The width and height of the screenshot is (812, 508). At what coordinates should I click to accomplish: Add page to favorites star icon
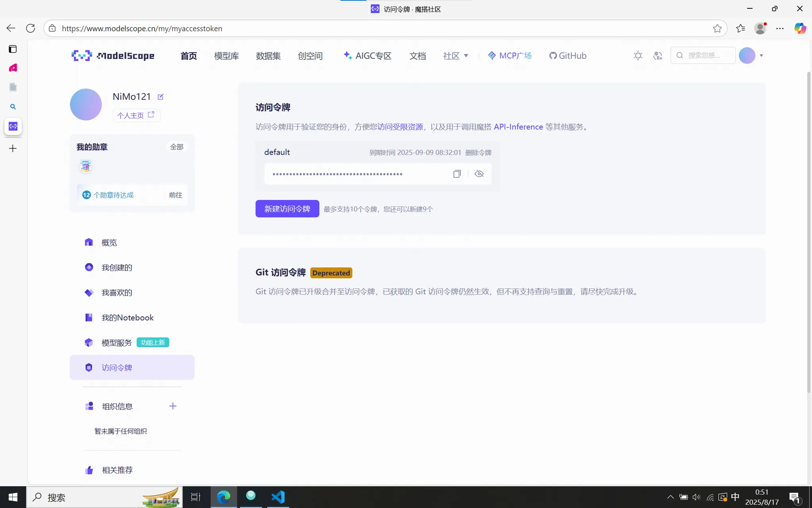[x=717, y=29]
